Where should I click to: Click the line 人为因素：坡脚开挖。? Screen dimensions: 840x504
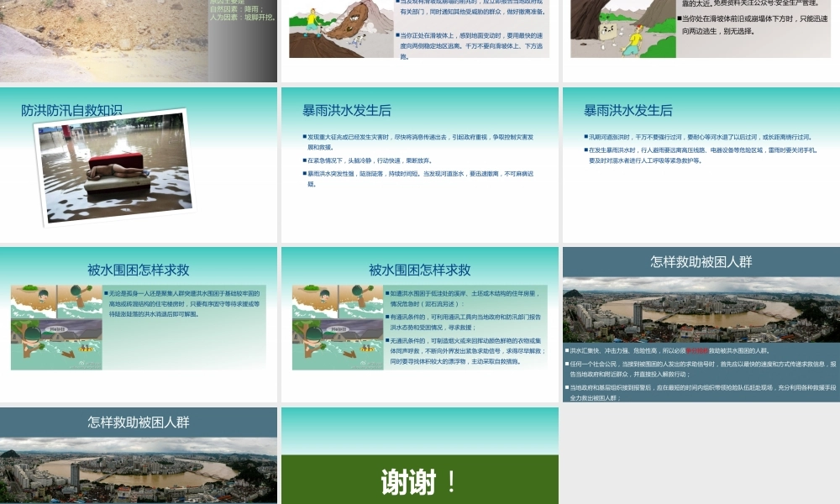click(x=243, y=17)
